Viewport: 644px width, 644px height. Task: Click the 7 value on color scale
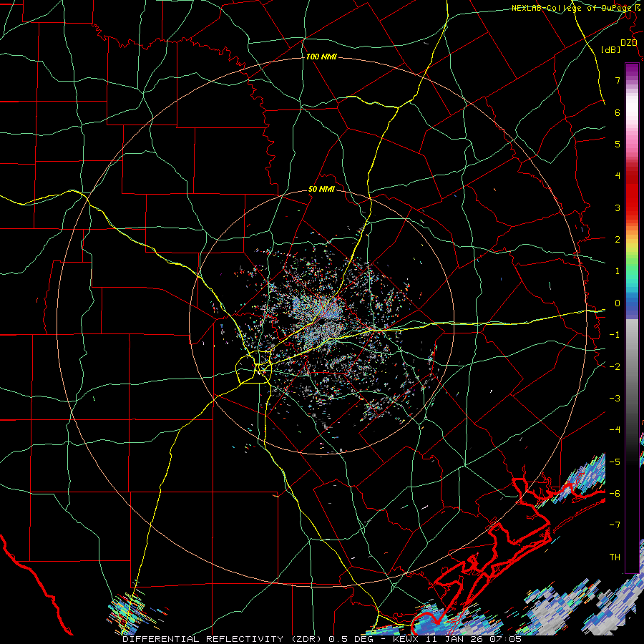point(618,80)
